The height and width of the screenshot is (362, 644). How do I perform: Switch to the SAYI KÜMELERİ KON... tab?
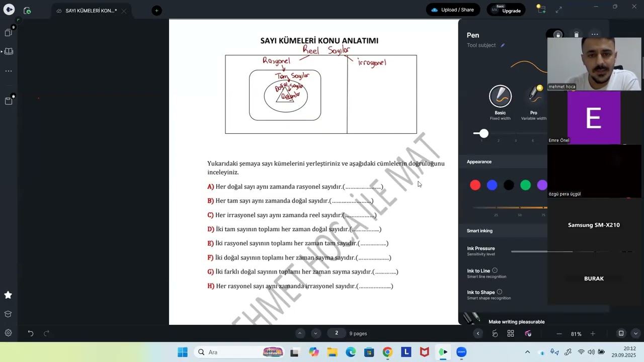click(x=91, y=11)
